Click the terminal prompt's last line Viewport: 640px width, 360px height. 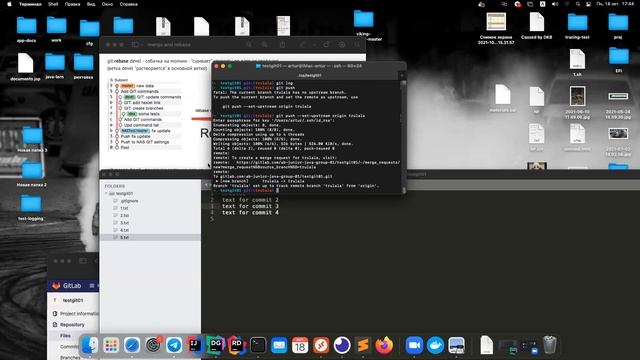pos(245,190)
